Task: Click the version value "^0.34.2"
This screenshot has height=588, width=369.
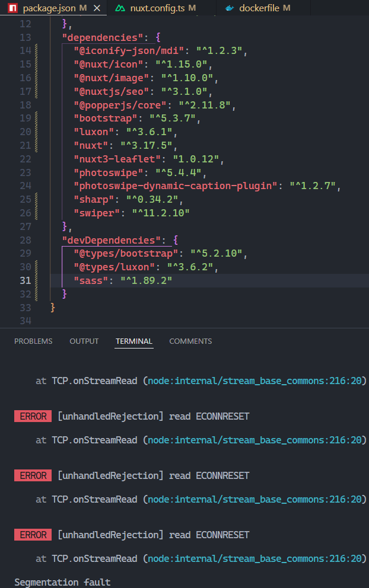Action: [152, 200]
